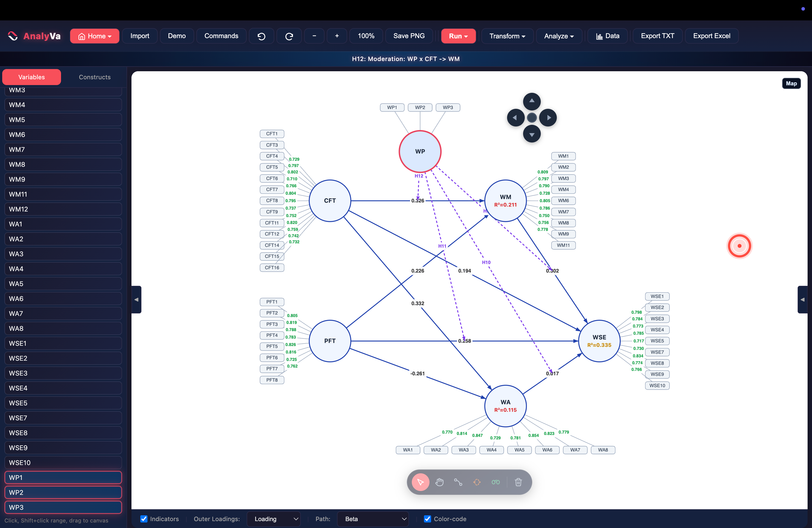Open the Path Beta dropdown

(x=373, y=519)
